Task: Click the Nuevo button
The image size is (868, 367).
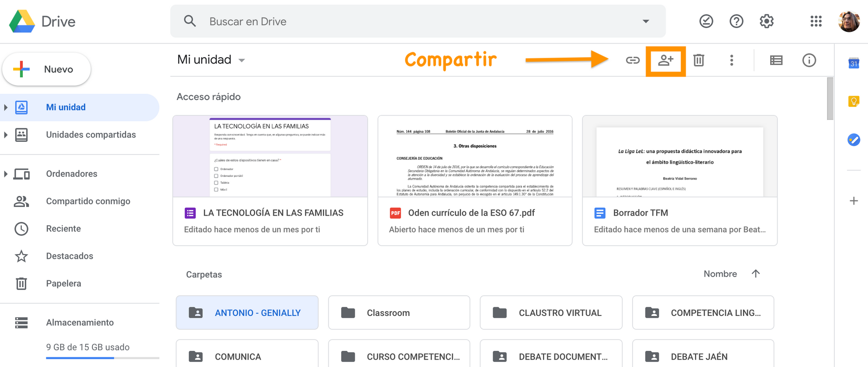Action: (47, 69)
